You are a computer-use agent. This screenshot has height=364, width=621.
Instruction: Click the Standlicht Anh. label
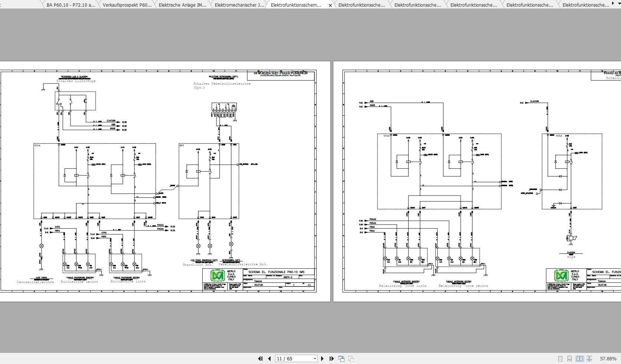(197, 265)
